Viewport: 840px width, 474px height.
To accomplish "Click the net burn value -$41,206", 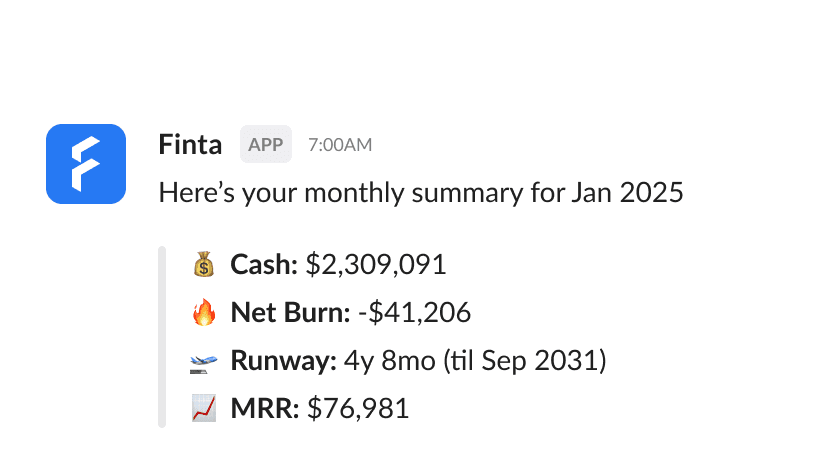I will 414,312.
